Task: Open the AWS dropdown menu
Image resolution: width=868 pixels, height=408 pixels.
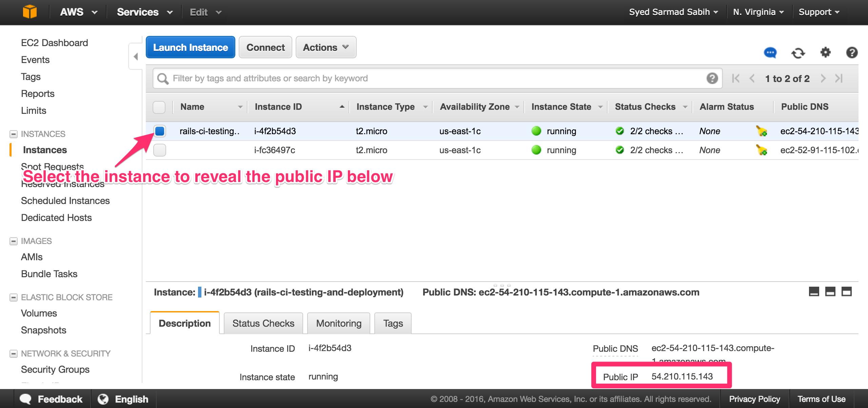Action: (79, 12)
